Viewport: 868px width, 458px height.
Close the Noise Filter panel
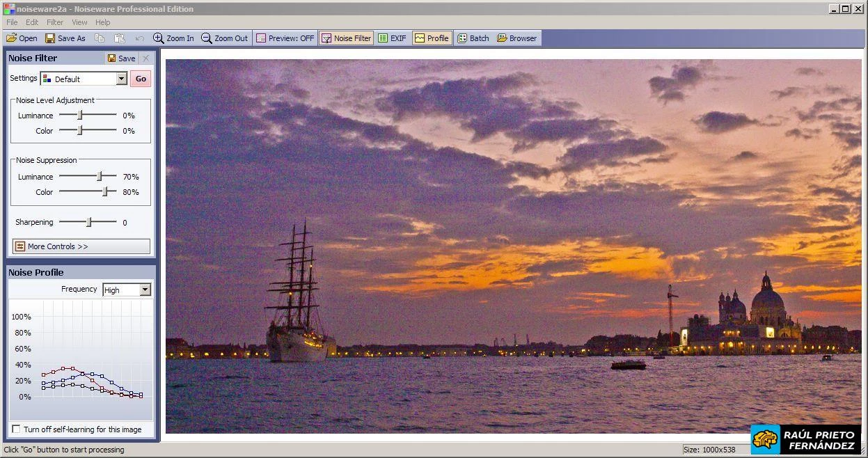click(145, 58)
